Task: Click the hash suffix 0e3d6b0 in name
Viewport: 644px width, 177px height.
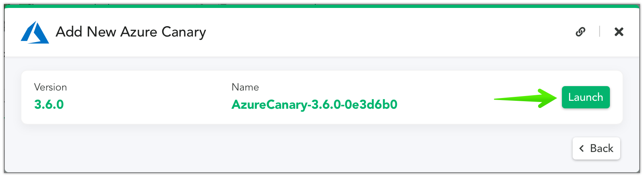Action: point(371,104)
